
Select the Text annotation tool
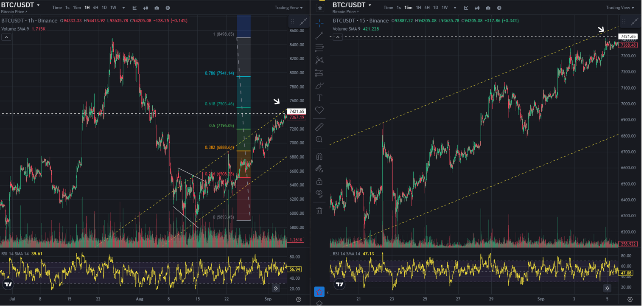point(319,98)
